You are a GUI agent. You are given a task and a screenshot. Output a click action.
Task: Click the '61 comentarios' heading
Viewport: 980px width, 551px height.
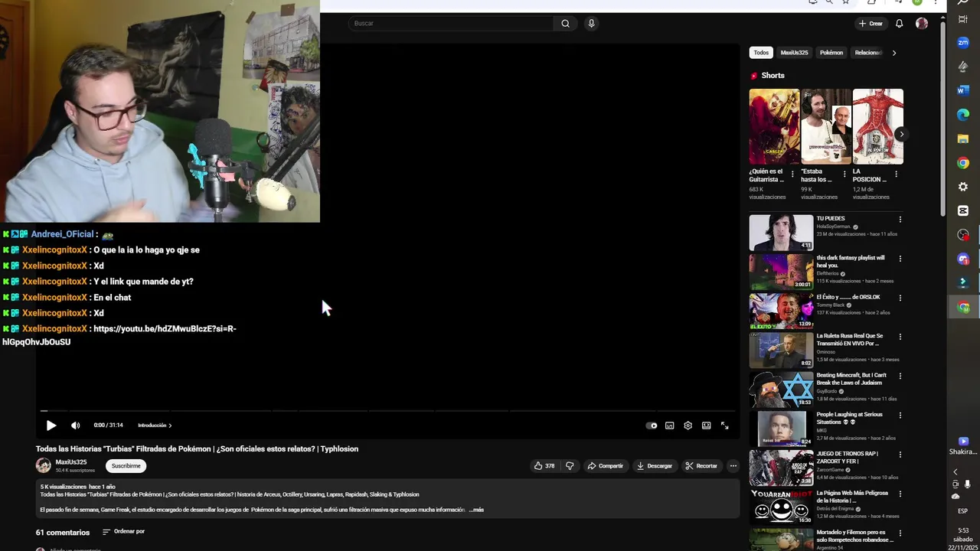63,533
